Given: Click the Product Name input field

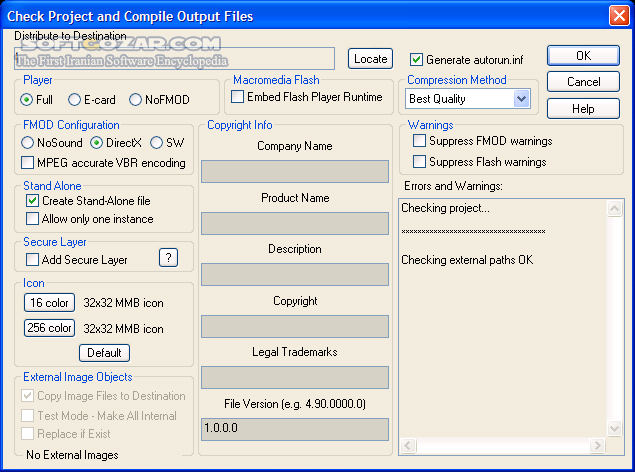Looking at the screenshot, I should pos(295,223).
